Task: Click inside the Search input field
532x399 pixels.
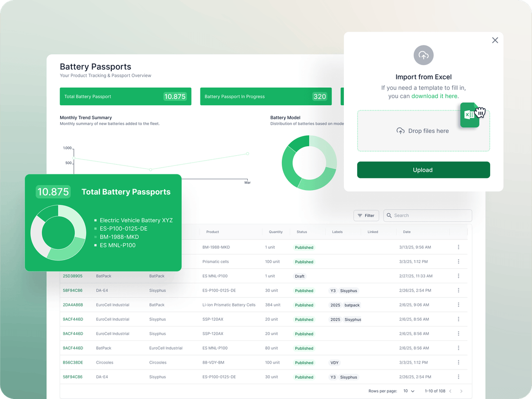Action: tap(428, 215)
